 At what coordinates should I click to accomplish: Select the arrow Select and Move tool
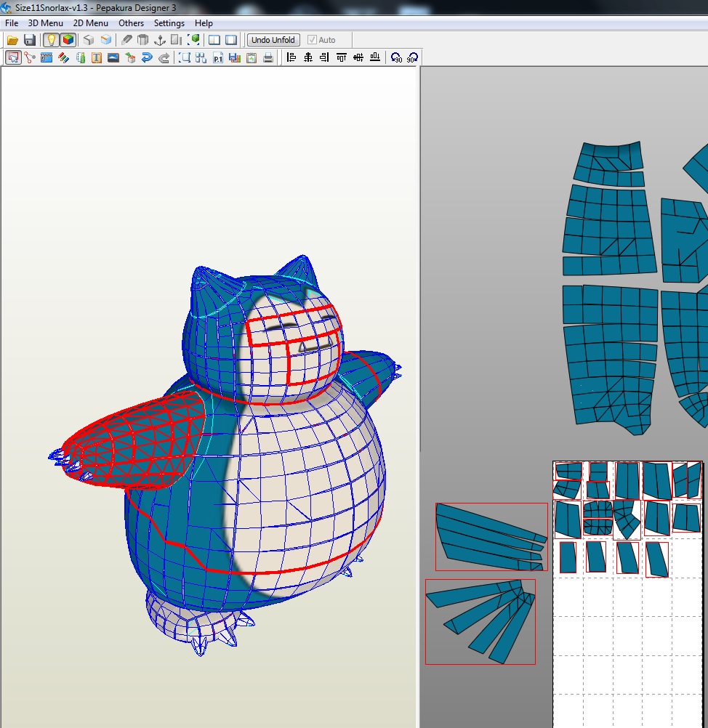coord(13,57)
